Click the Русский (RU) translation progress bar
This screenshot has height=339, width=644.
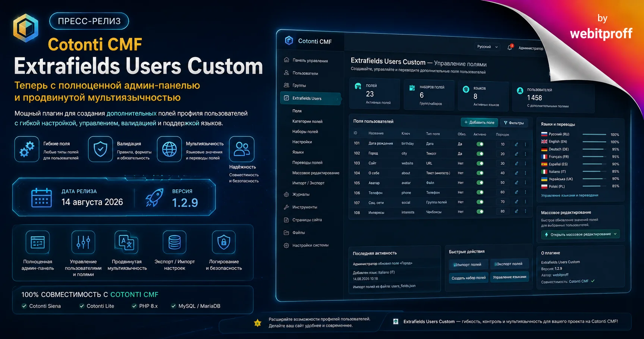coord(594,134)
